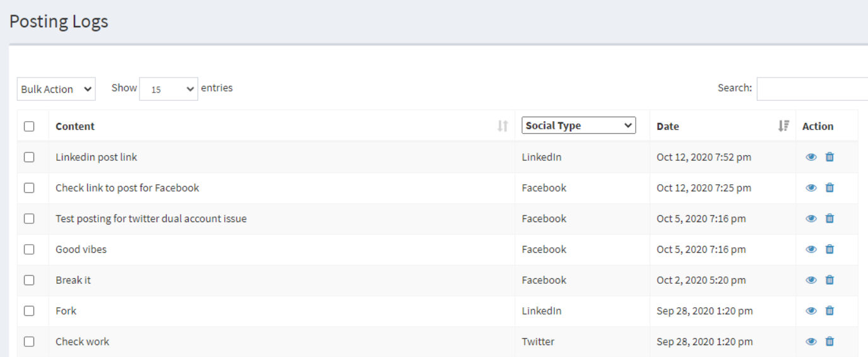Check the box for 'Good vibes' row
868x357 pixels.
tap(29, 249)
